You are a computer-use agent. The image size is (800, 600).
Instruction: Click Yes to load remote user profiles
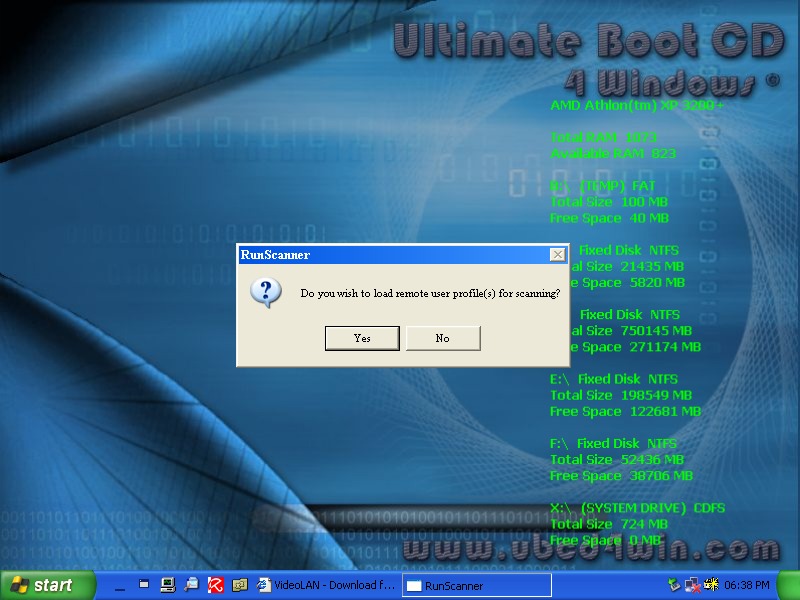pyautogui.click(x=362, y=338)
